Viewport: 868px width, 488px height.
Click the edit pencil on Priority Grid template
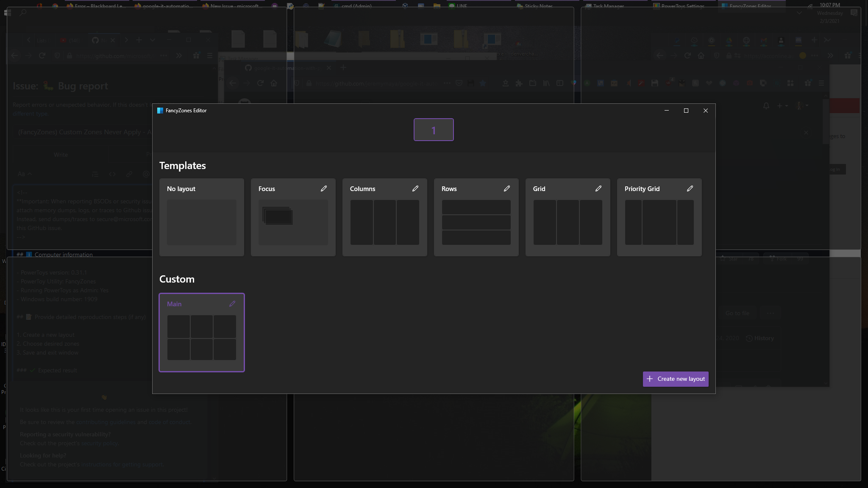coord(690,189)
